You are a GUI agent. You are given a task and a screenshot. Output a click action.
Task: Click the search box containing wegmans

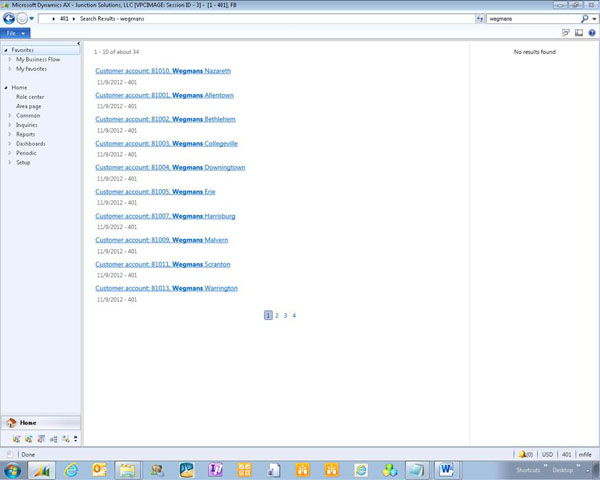pos(532,18)
